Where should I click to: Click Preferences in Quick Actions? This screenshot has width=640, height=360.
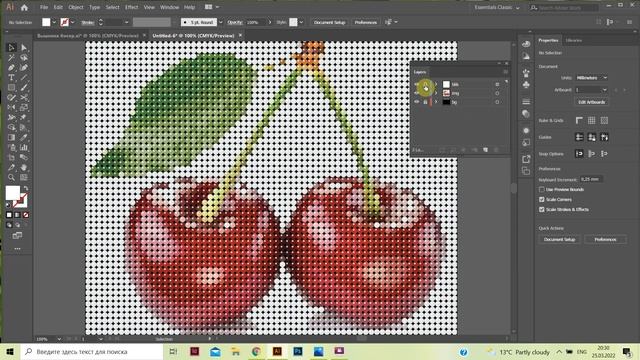click(605, 240)
